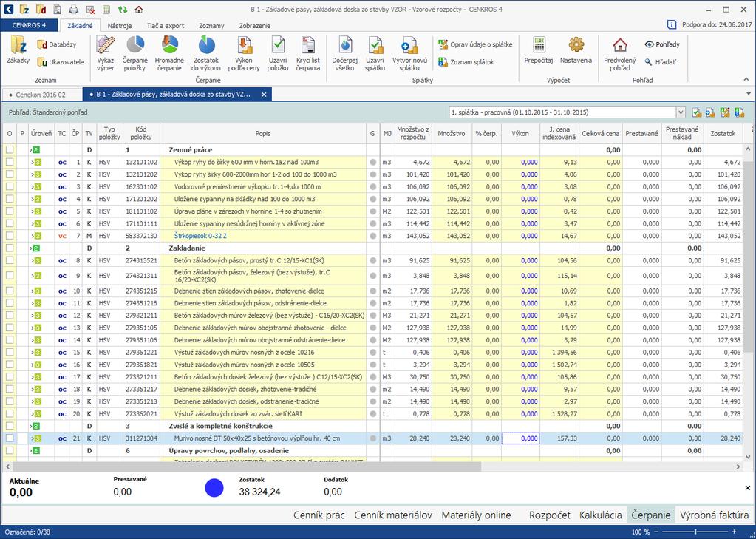Open the Nástroje ribbon tab
The image size is (756, 539).
click(120, 26)
